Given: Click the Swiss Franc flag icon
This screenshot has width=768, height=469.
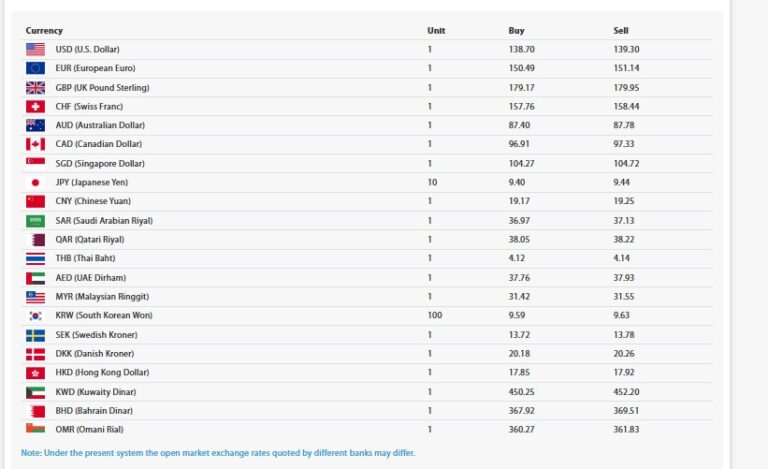Looking at the screenshot, I should tap(35, 106).
